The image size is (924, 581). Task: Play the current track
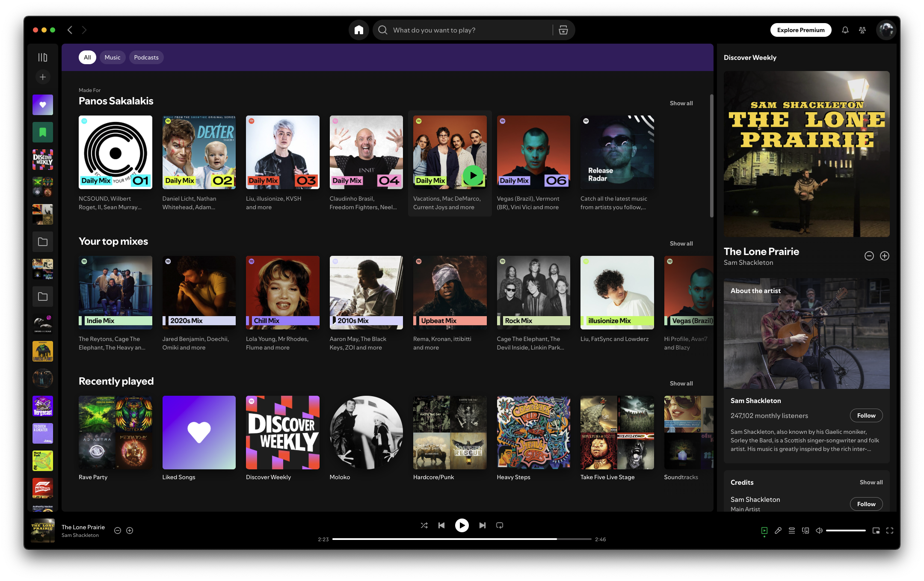462,525
